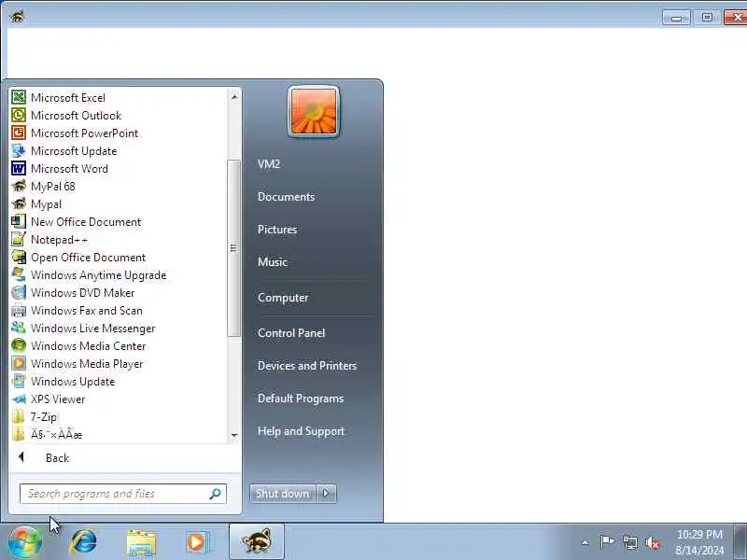The width and height of the screenshot is (747, 560).
Task: Switch to Mypal window in taskbar
Action: coord(257,541)
